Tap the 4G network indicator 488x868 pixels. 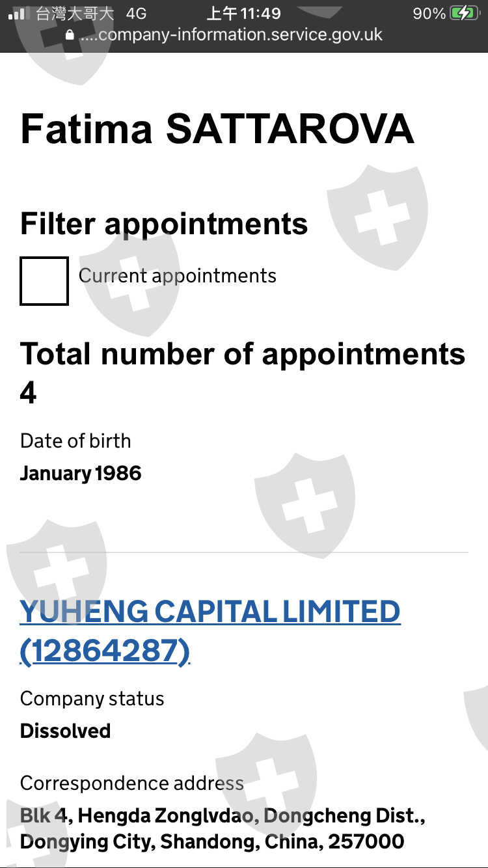coord(136,14)
